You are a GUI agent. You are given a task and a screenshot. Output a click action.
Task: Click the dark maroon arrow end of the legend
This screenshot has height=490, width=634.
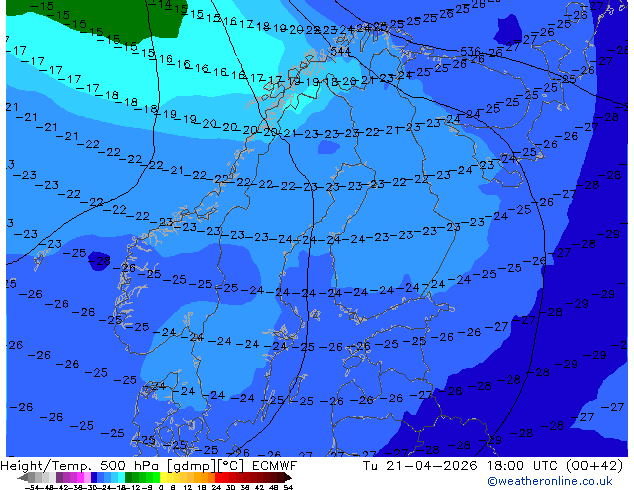click(x=288, y=477)
